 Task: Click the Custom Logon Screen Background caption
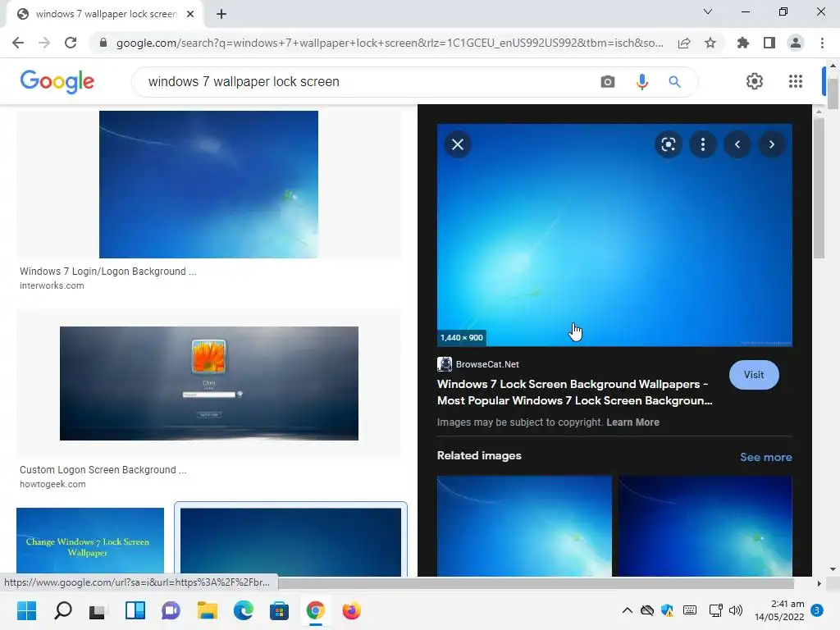(x=103, y=470)
